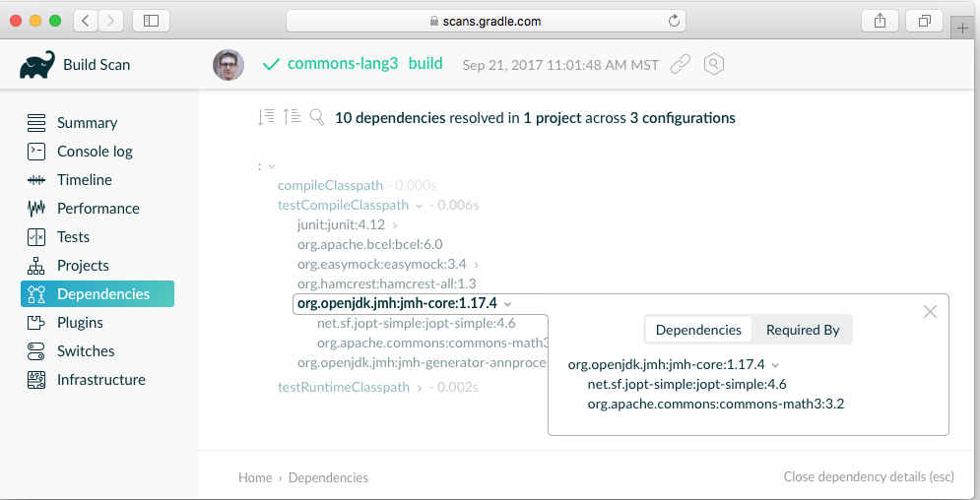This screenshot has height=500, width=980.
Task: Click the green build success checkmark
Action: [271, 64]
